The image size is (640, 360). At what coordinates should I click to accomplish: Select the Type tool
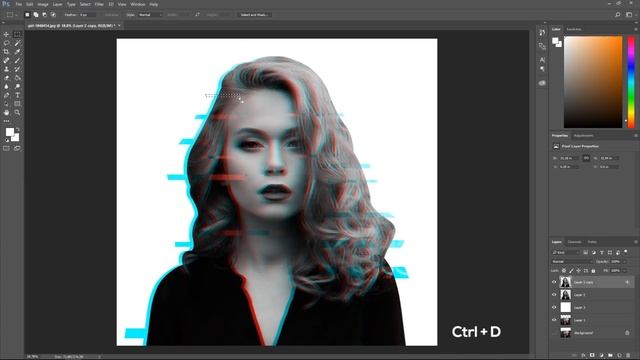17,95
